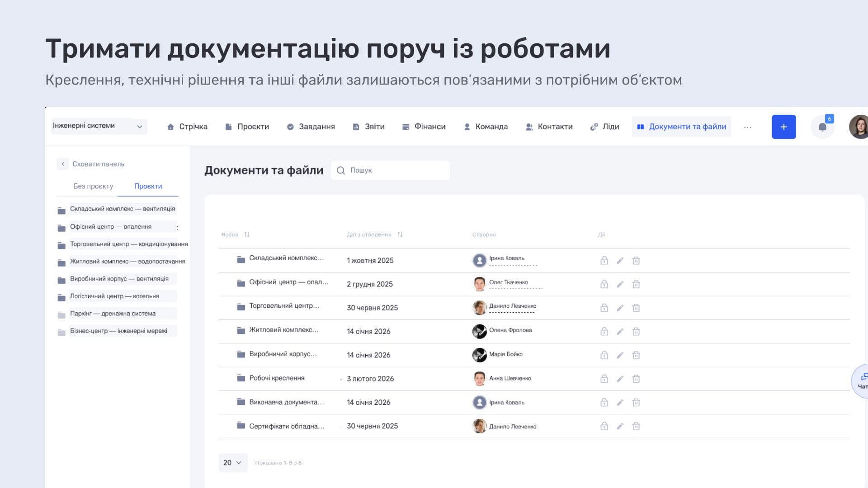
Task: Click in the Пошук search field
Action: click(390, 170)
